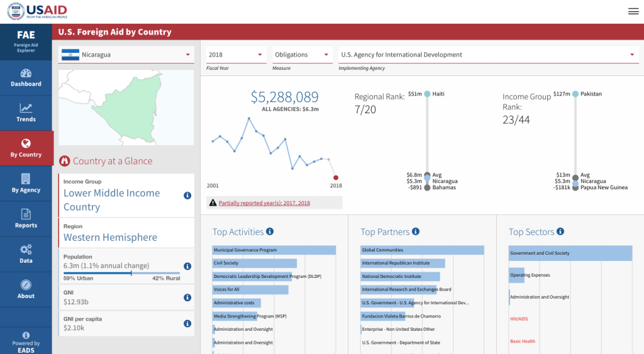Select the Administrative costs bar
Screen dimensions: 644x354
[x=236, y=302]
